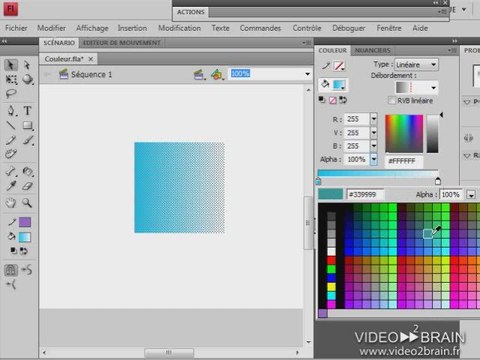Open the Commandes menu
This screenshot has width=480, height=360.
(260, 28)
